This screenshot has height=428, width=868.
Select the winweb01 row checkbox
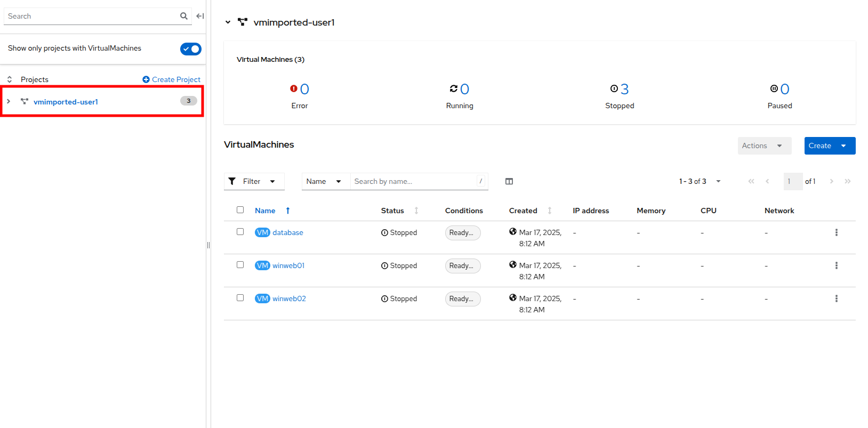(x=240, y=265)
